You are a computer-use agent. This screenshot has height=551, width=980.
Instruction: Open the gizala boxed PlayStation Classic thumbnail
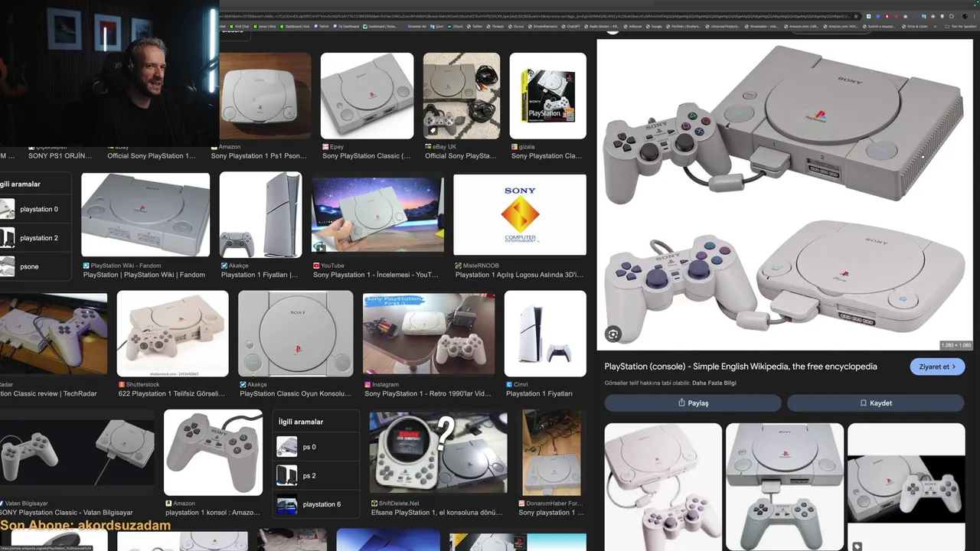click(x=548, y=96)
